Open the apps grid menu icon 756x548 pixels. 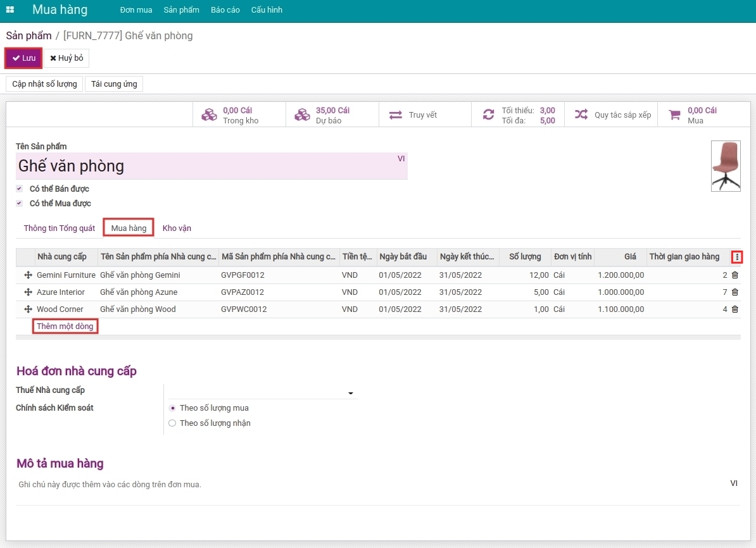click(x=10, y=9)
